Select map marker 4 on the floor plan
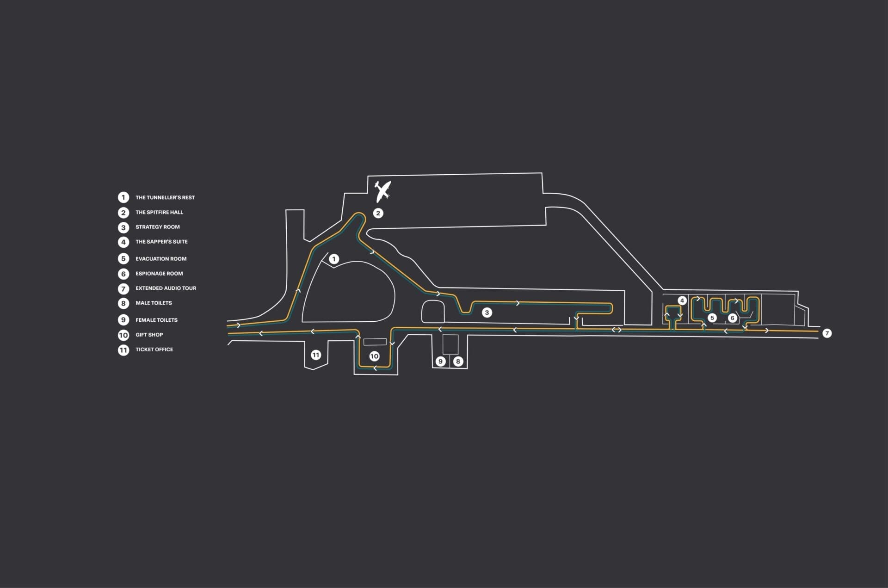The image size is (888, 588). click(x=682, y=300)
